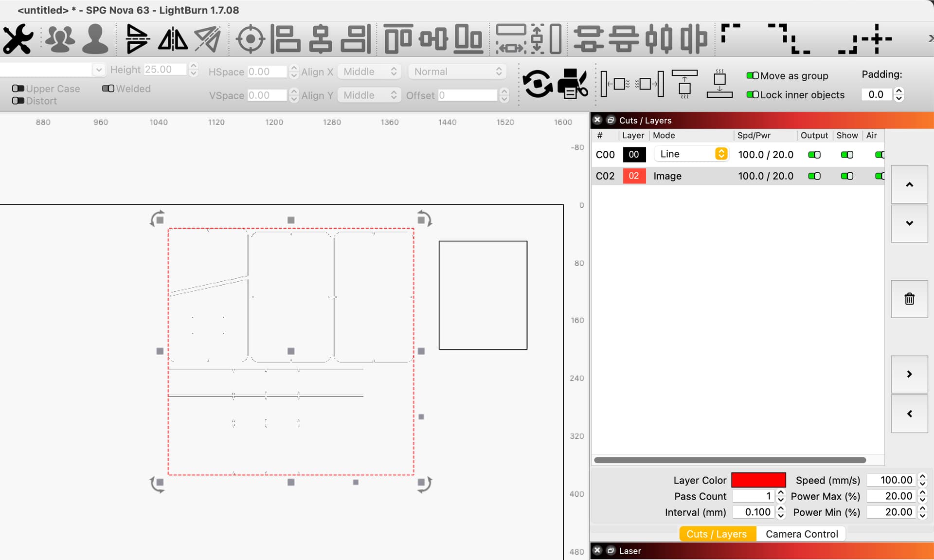Click Dock selection to left icon
This screenshot has height=560, width=934.
[x=615, y=84]
